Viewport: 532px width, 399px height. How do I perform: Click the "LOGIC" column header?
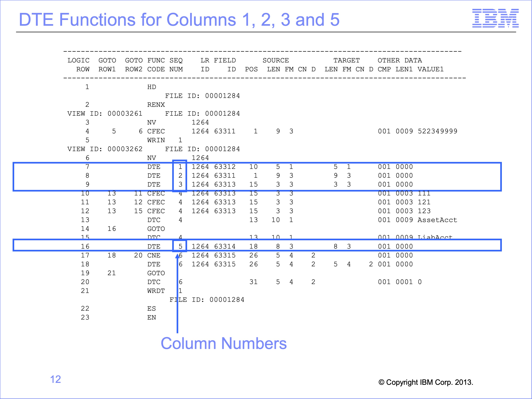[x=78, y=60]
